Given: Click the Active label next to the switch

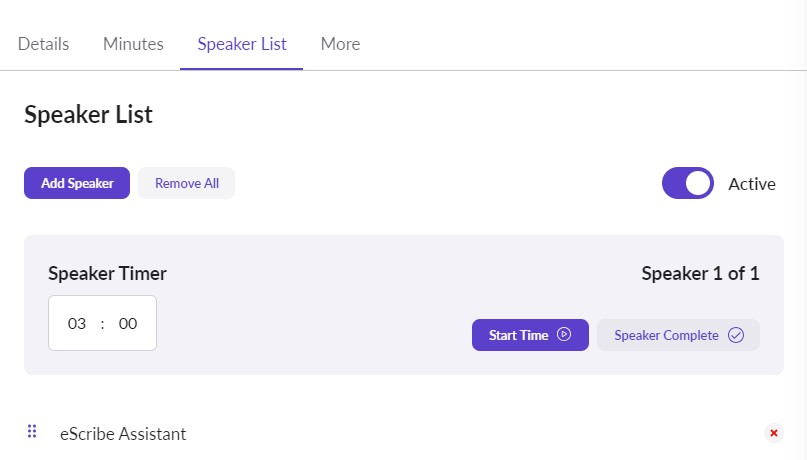Looking at the screenshot, I should click(x=752, y=184).
